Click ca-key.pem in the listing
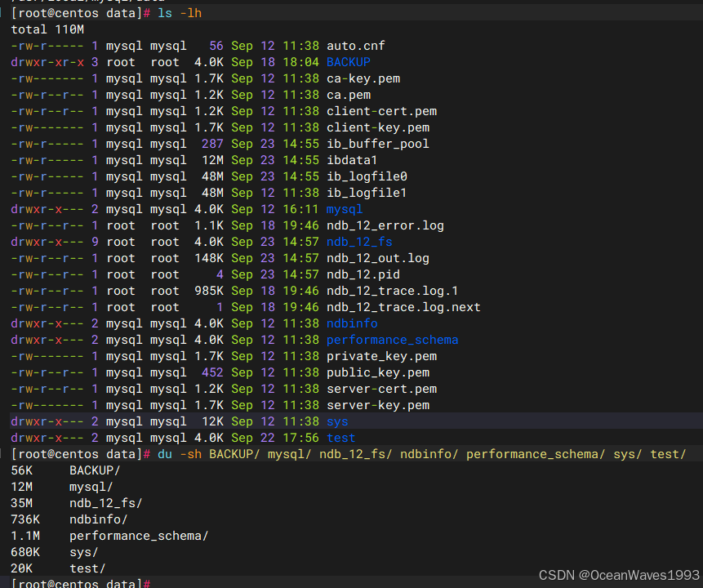Image resolution: width=703 pixels, height=588 pixels. tap(363, 78)
